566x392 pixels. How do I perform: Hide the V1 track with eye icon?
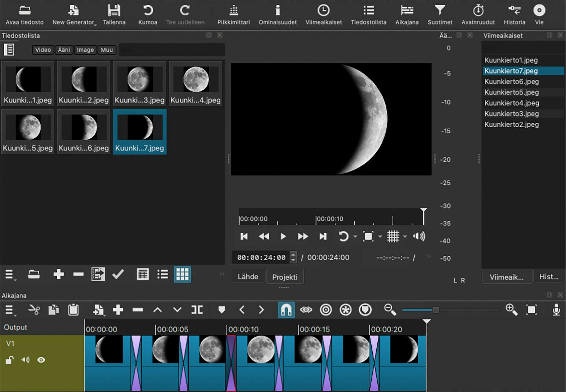click(41, 360)
